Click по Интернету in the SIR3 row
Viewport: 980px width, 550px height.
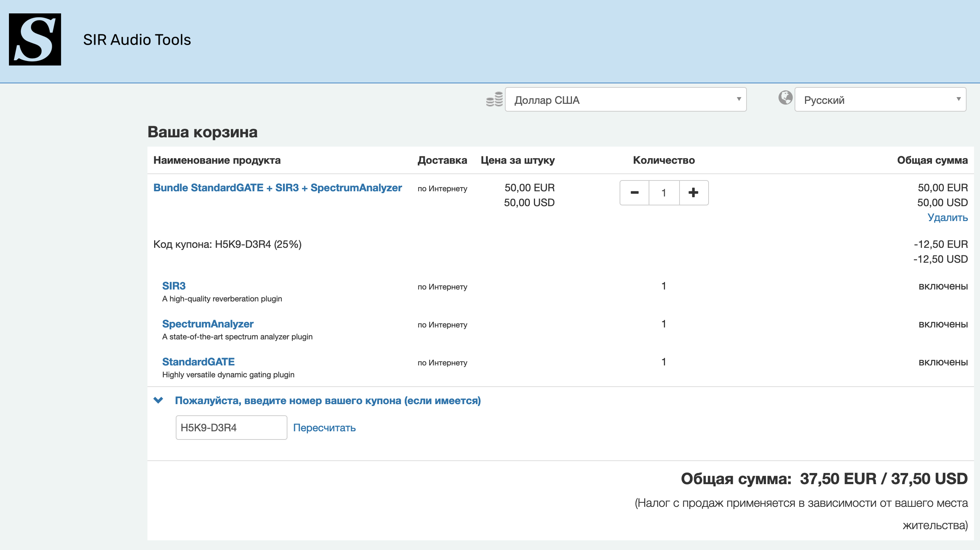442,287
